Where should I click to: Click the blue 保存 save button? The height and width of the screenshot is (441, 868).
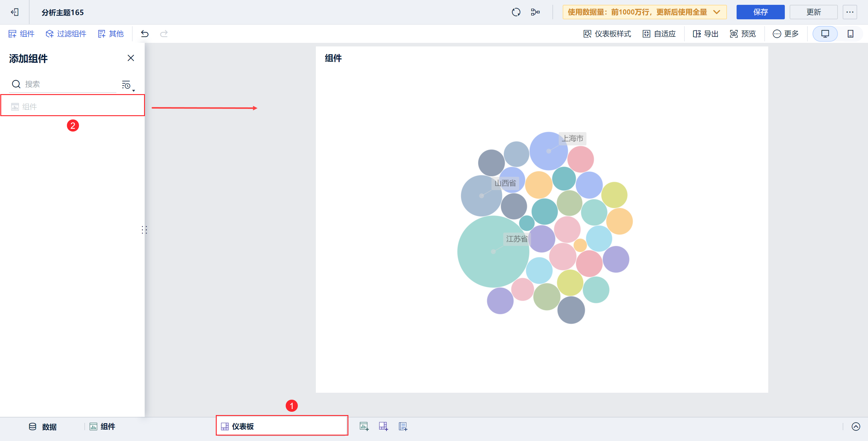coord(760,12)
